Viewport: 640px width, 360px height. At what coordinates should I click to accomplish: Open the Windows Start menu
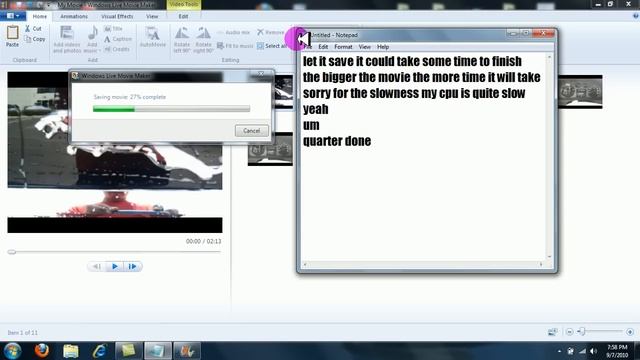(x=13, y=351)
